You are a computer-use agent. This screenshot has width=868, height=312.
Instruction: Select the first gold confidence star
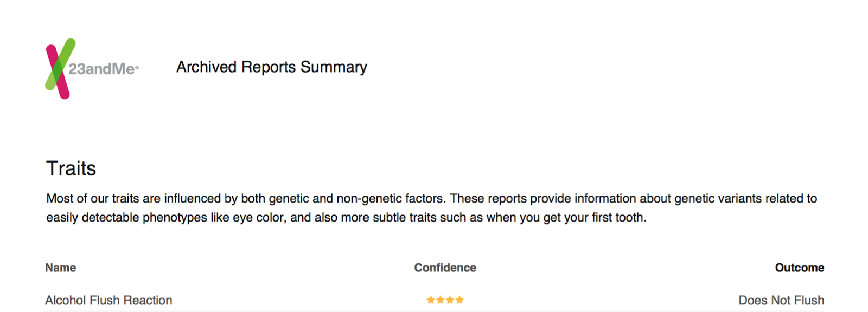point(431,300)
